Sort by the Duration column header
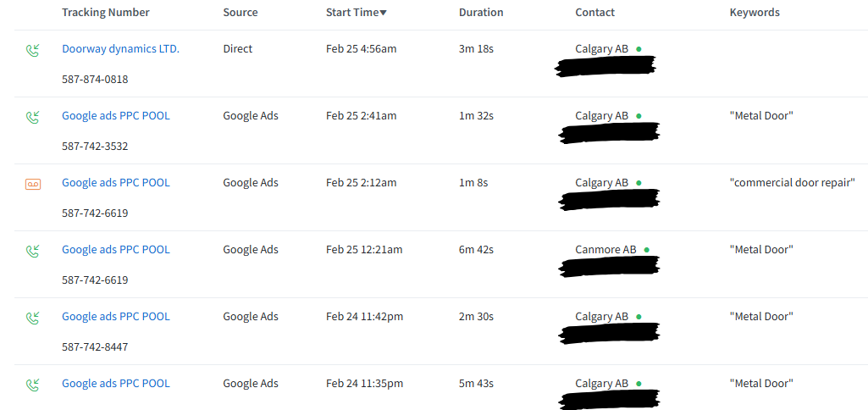 pyautogui.click(x=481, y=12)
